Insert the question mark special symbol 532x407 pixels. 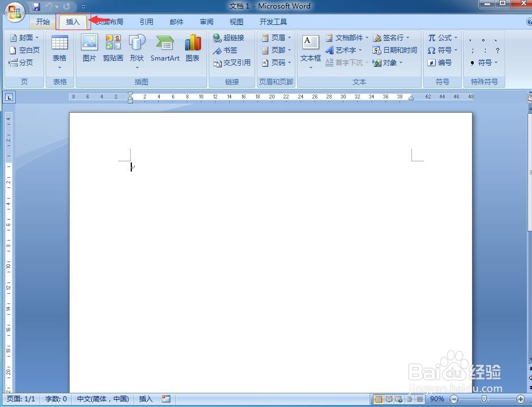497,50
